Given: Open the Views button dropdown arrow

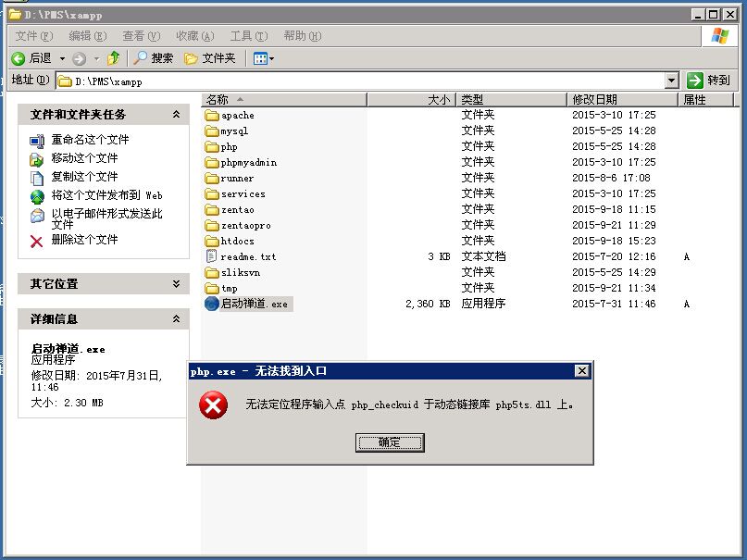Looking at the screenshot, I should [271, 58].
